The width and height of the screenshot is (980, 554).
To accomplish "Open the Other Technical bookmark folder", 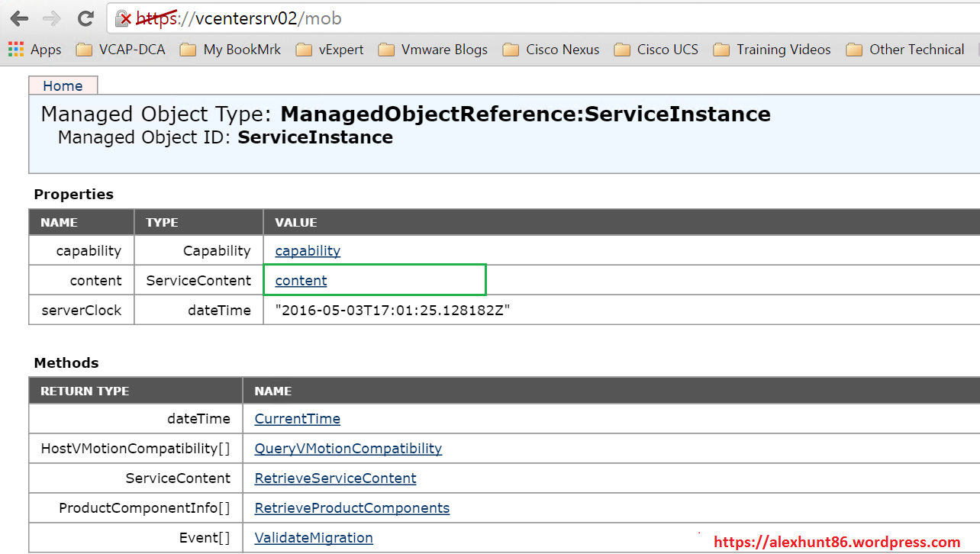I will click(x=905, y=50).
